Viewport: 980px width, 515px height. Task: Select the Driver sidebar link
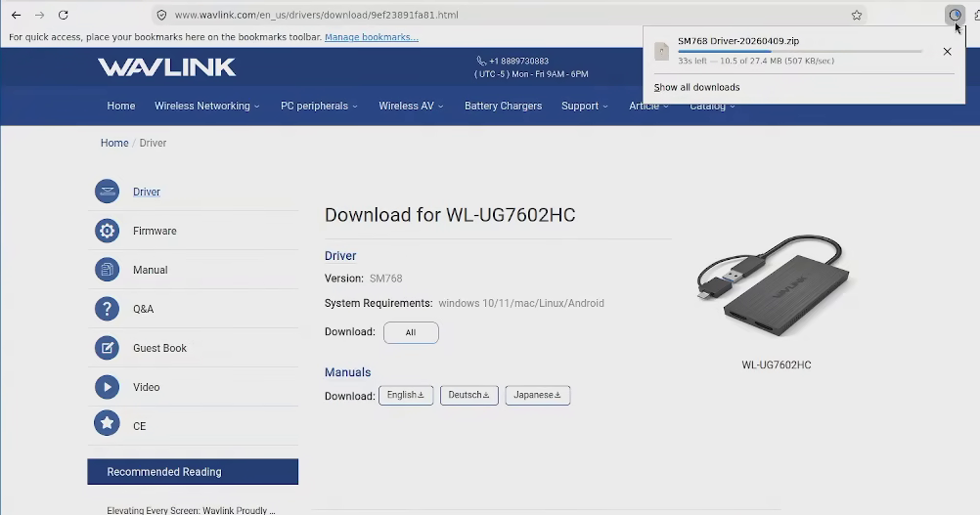[x=147, y=192]
